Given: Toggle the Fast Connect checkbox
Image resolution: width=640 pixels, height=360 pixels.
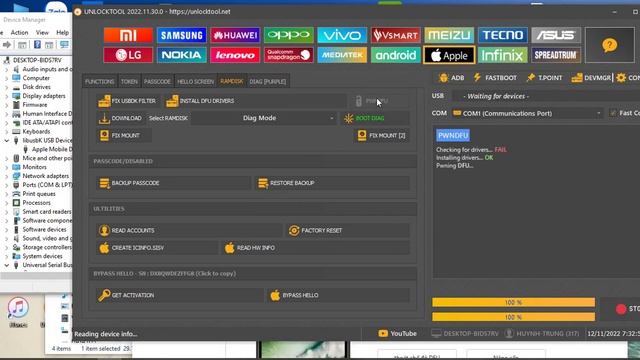Looking at the screenshot, I should click(x=613, y=113).
